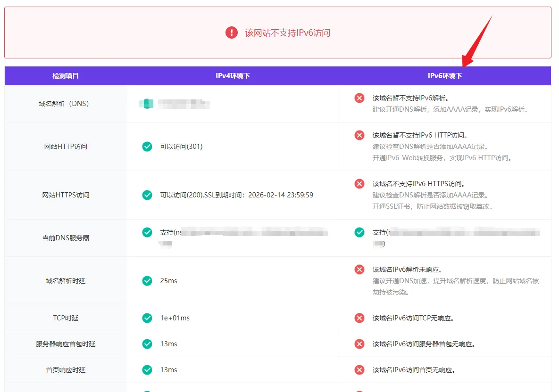Click green check icon beside 25ms
This screenshot has width=559, height=392.
pos(147,281)
